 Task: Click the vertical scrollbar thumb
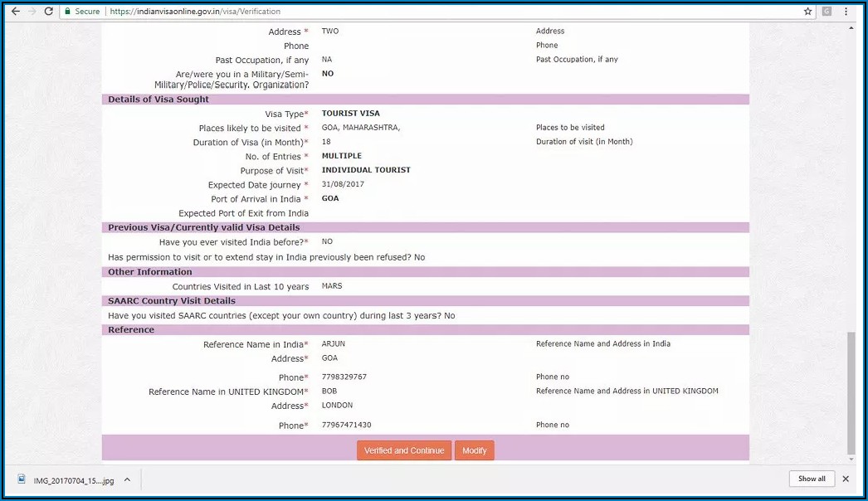(851, 390)
